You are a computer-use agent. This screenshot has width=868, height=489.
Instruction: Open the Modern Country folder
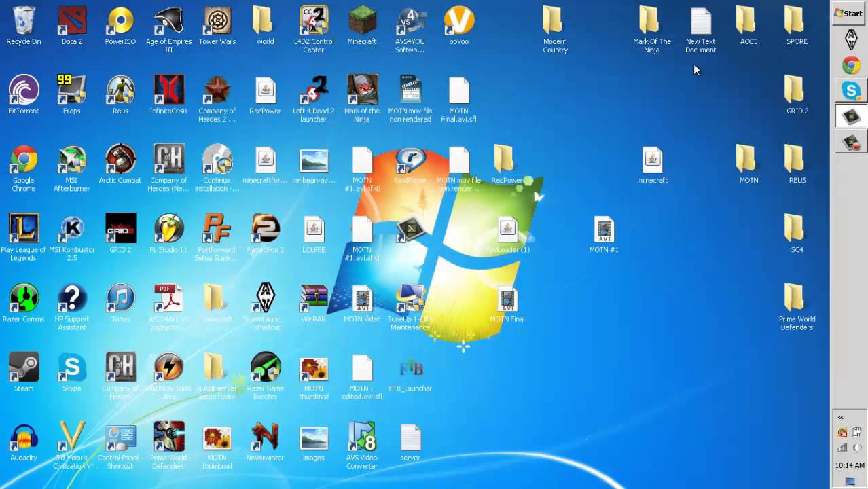(555, 21)
